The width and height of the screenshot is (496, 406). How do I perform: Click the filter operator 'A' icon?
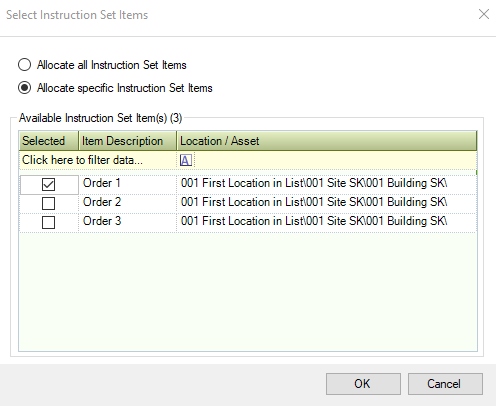186,160
